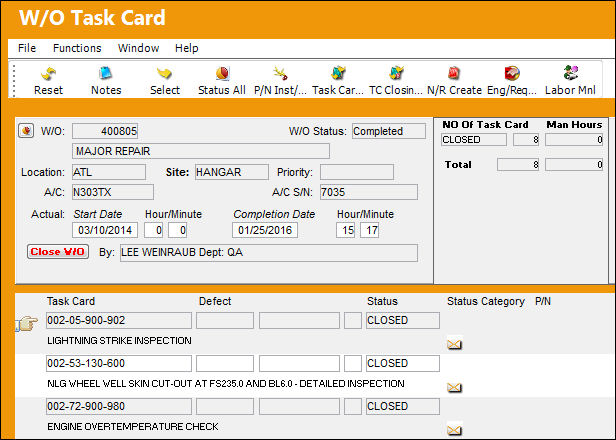Click the Reset toolbar icon

tap(48, 74)
